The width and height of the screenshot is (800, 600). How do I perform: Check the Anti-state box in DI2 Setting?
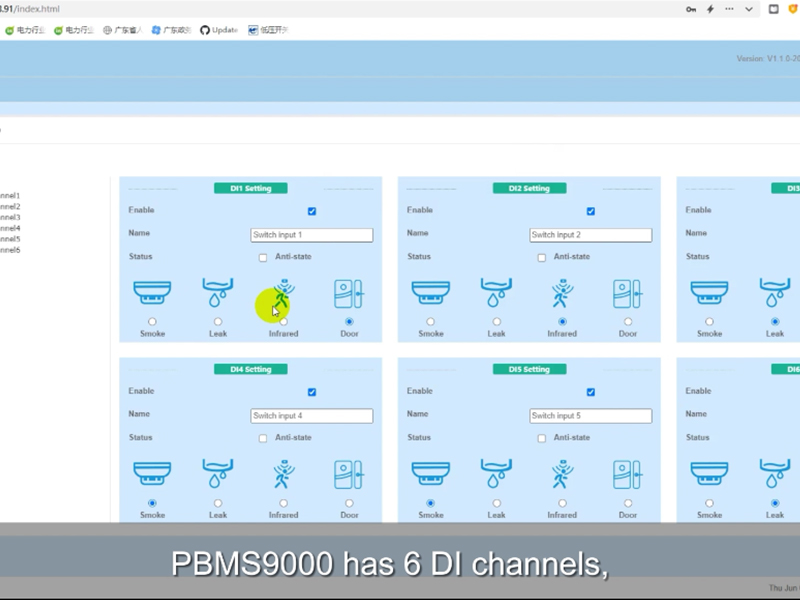tap(542, 257)
